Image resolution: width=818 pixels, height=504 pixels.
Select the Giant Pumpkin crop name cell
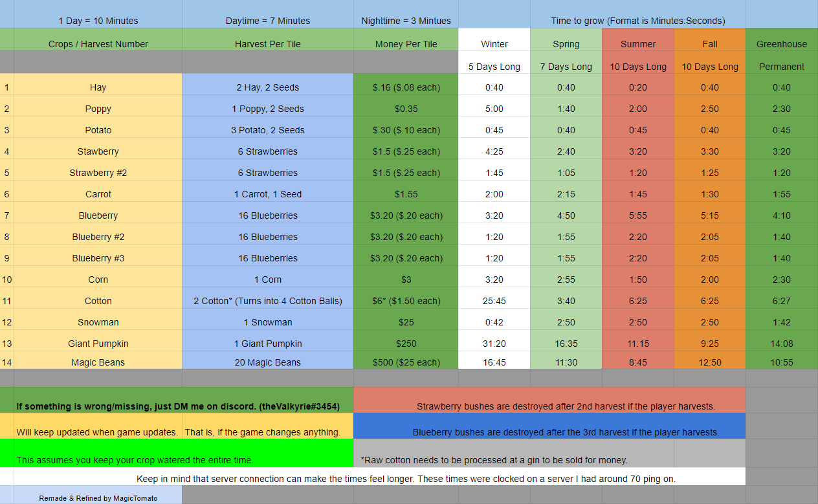point(98,344)
